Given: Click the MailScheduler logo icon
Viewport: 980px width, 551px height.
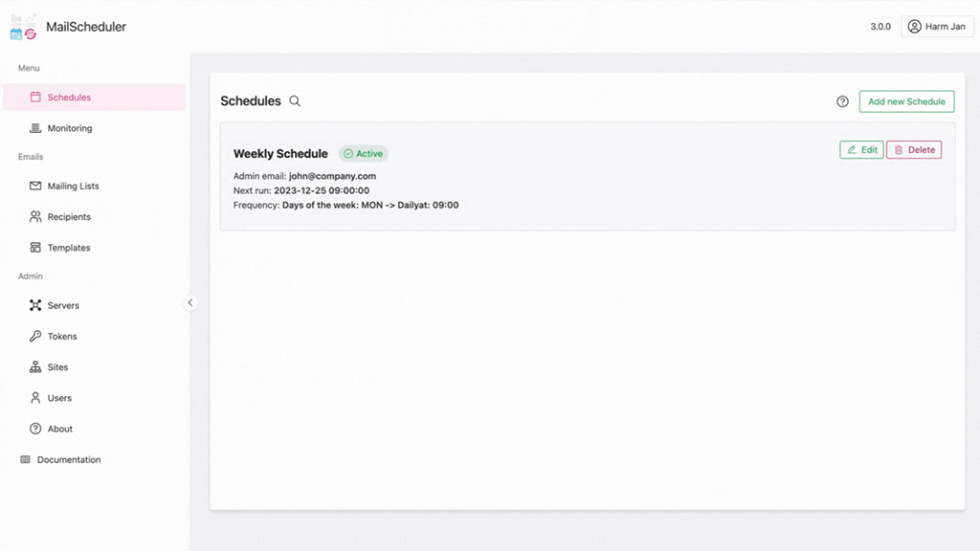Looking at the screenshot, I should tap(24, 27).
